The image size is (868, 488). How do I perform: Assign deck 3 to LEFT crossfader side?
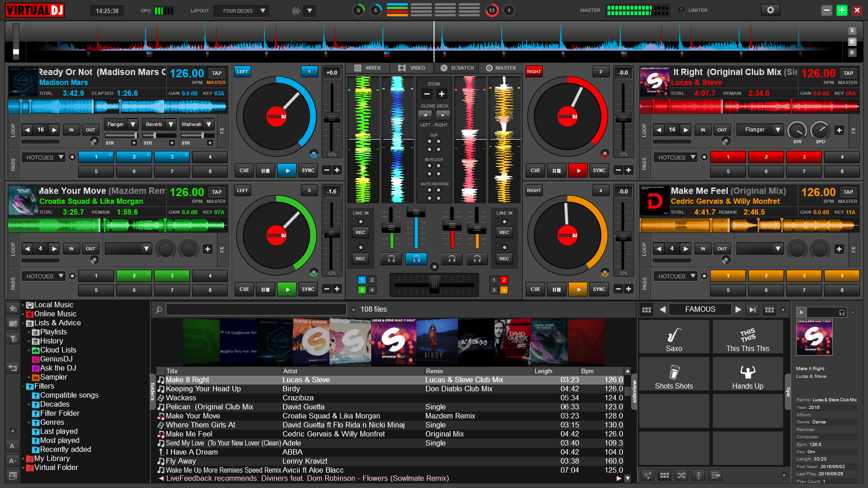point(243,190)
